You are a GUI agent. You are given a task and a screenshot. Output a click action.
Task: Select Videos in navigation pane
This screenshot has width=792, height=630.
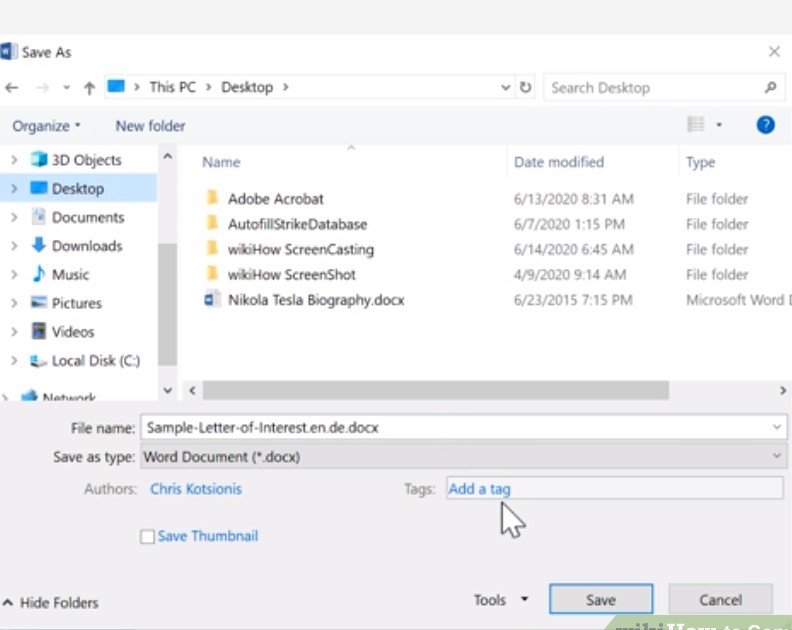point(73,332)
